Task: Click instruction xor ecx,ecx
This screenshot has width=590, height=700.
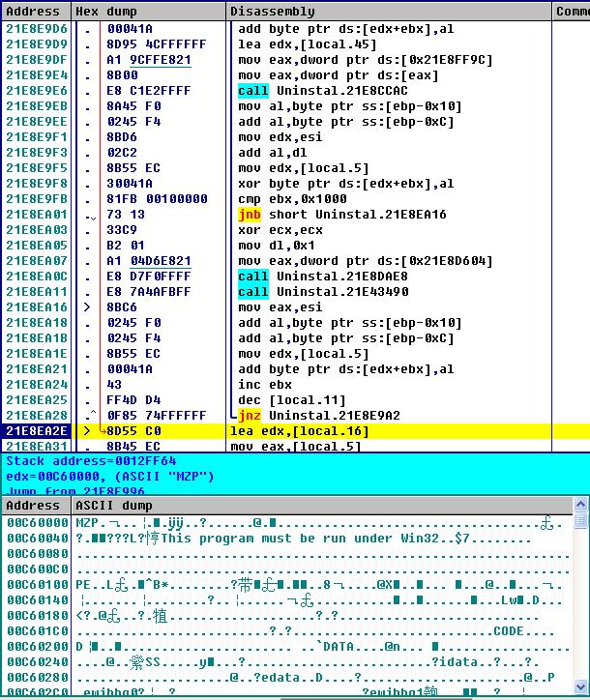Action: (280, 230)
